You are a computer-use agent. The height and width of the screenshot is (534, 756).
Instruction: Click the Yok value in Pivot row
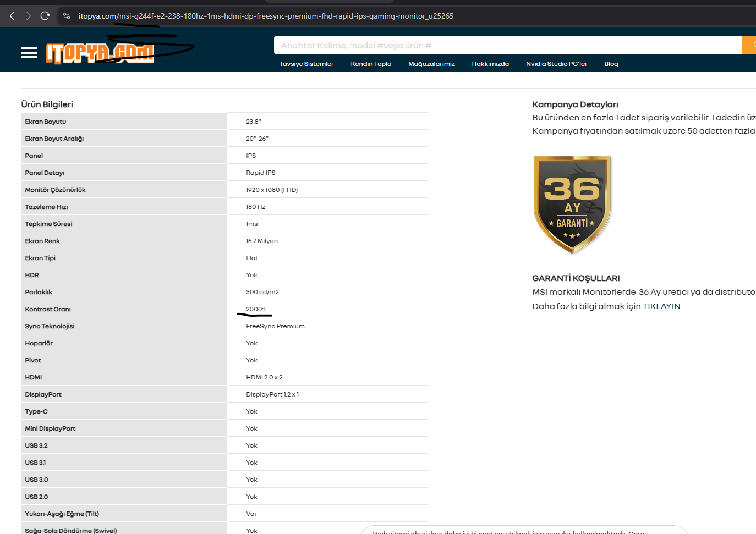point(252,360)
